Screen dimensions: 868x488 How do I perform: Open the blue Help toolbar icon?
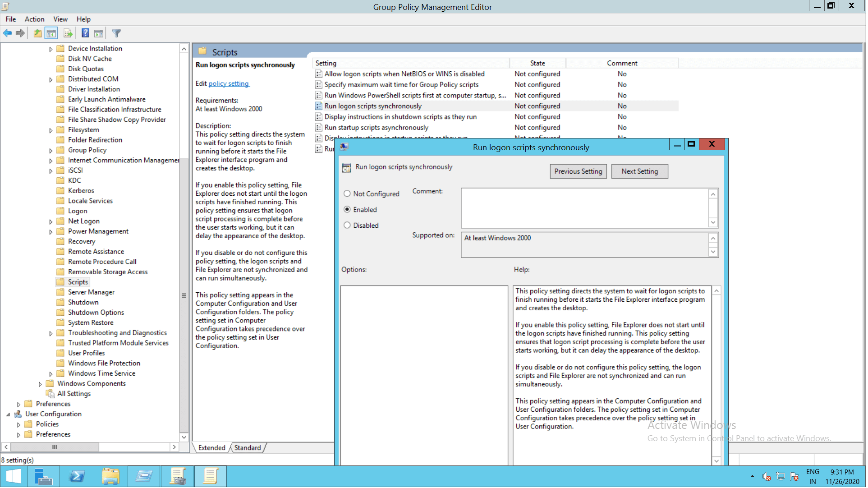pos(85,33)
